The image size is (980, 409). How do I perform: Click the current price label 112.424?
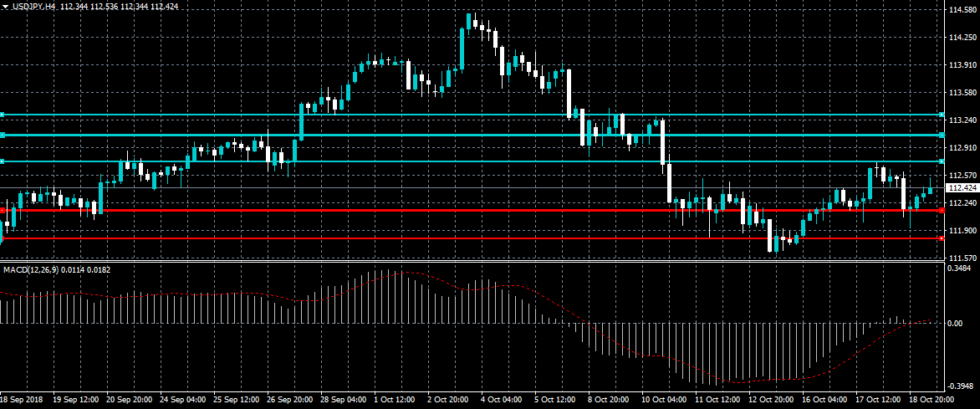click(x=962, y=187)
